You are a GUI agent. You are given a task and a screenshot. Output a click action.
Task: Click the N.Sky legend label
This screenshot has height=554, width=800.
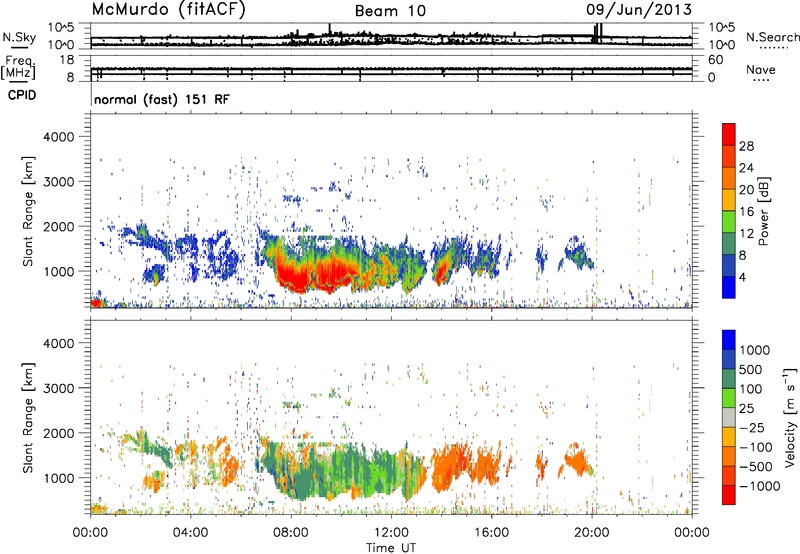click(19, 37)
